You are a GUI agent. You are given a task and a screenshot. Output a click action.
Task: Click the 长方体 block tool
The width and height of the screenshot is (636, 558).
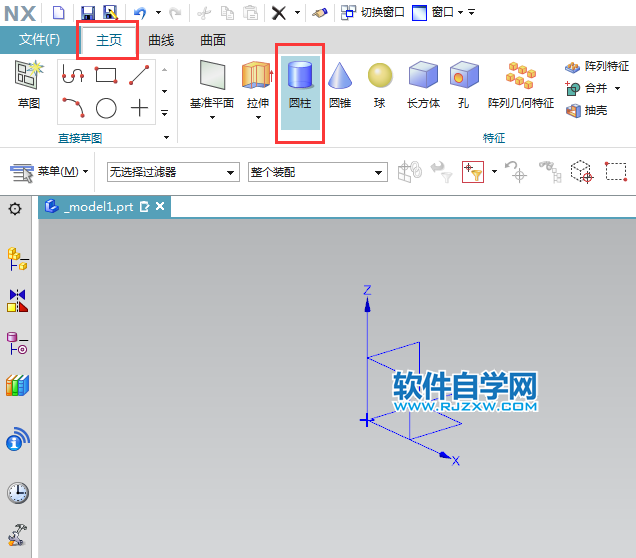pos(423,85)
